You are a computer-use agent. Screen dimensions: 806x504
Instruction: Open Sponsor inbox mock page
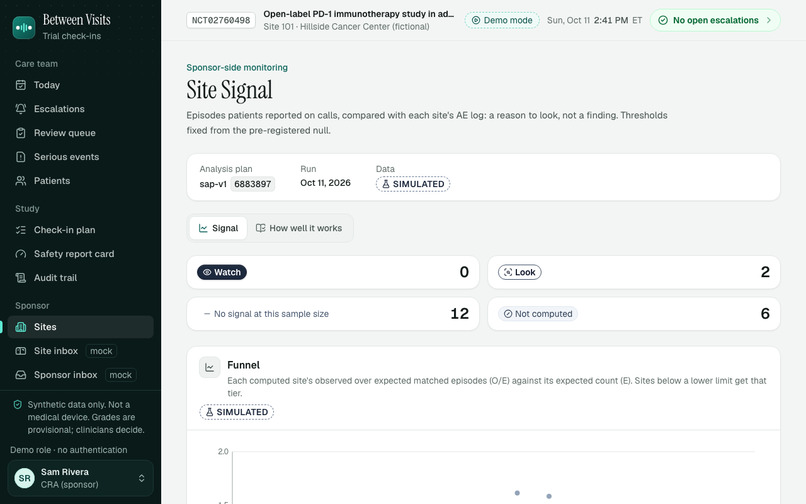coord(81,375)
